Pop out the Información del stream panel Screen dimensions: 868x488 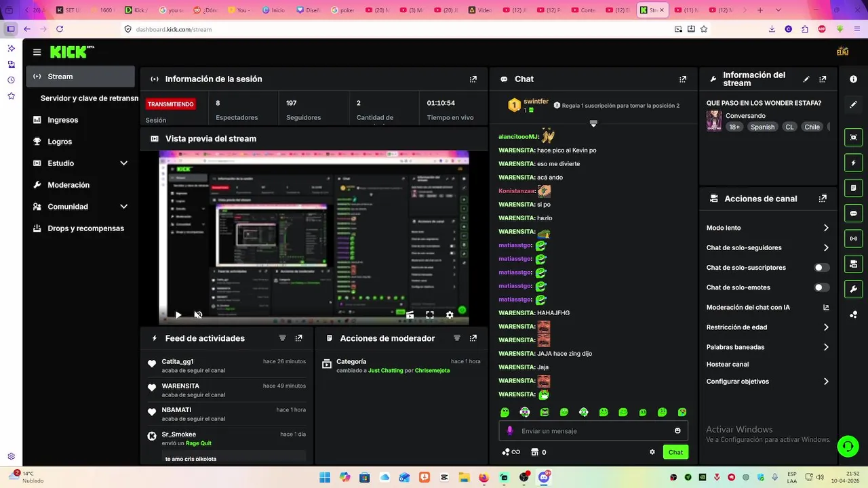tap(823, 79)
